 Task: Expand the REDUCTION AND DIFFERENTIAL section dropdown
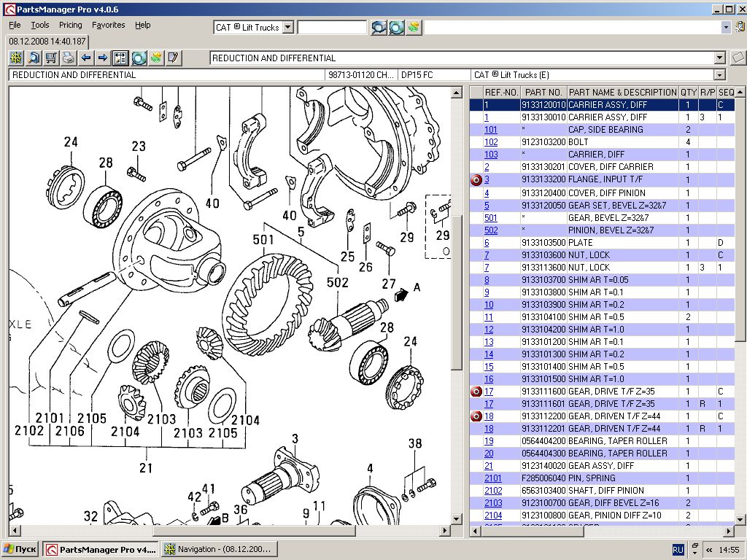(719, 58)
